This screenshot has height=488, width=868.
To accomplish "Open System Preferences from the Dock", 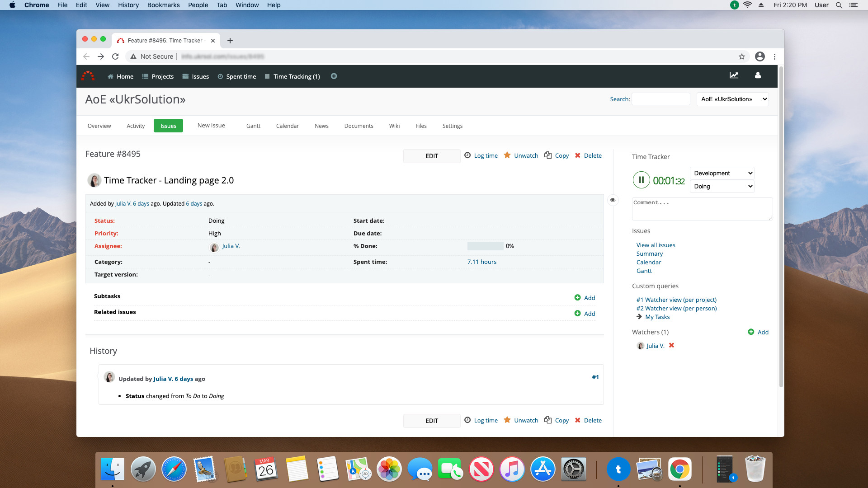I will pyautogui.click(x=573, y=469).
